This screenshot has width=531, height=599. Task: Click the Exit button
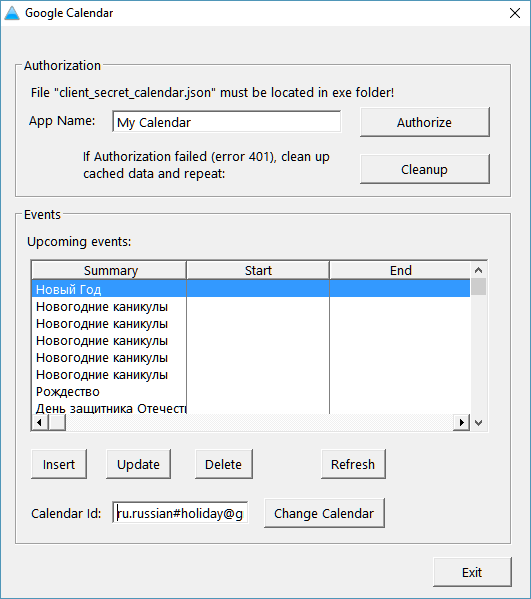(472, 572)
